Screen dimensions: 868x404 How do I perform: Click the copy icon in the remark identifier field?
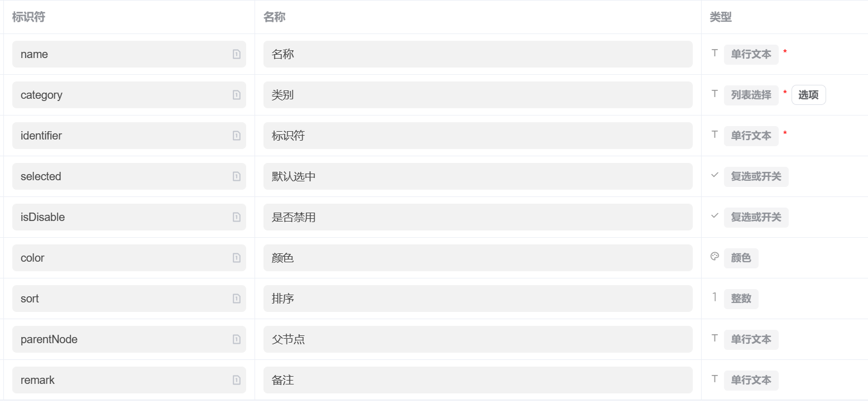pos(237,380)
